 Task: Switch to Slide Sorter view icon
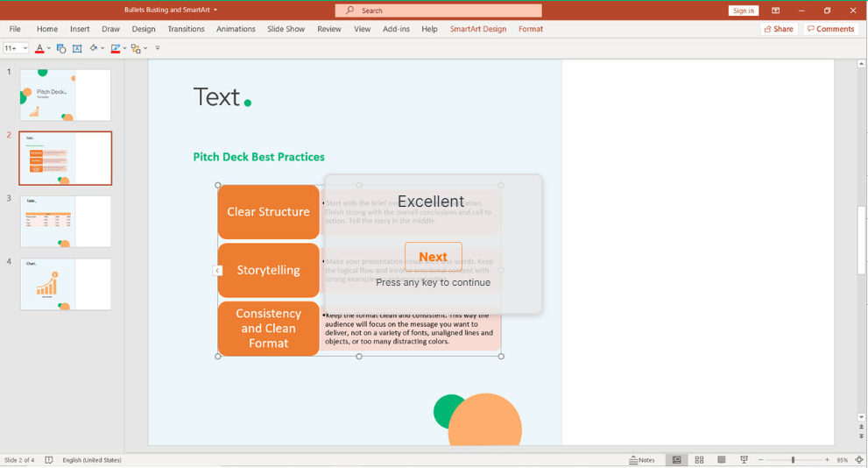[699, 460]
